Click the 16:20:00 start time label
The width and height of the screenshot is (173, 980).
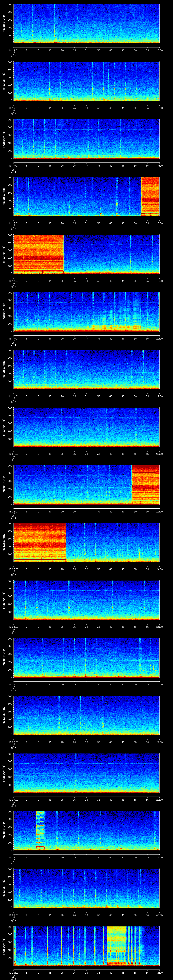(x=13, y=396)
